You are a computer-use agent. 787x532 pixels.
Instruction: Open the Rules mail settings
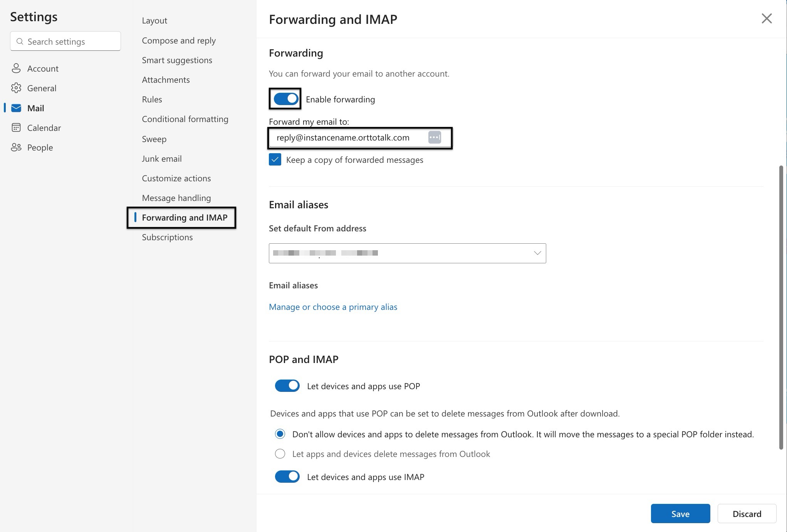pyautogui.click(x=152, y=99)
